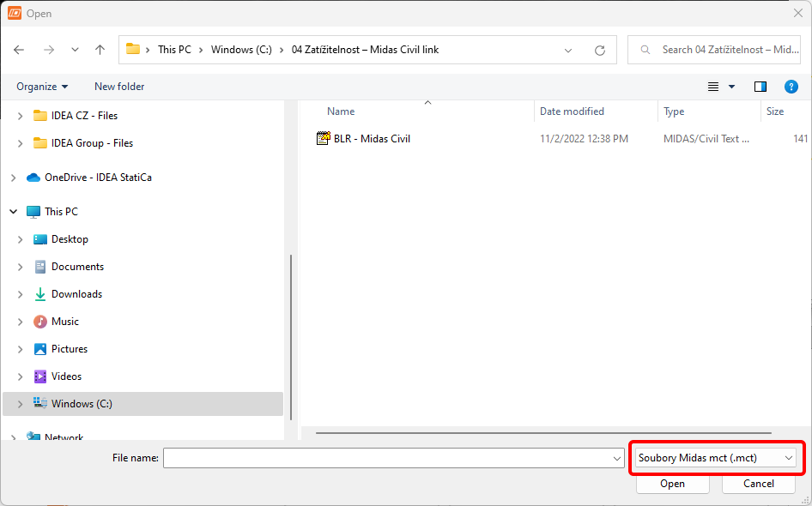812x506 pixels.
Task: Go up one folder level
Action: tap(100, 50)
